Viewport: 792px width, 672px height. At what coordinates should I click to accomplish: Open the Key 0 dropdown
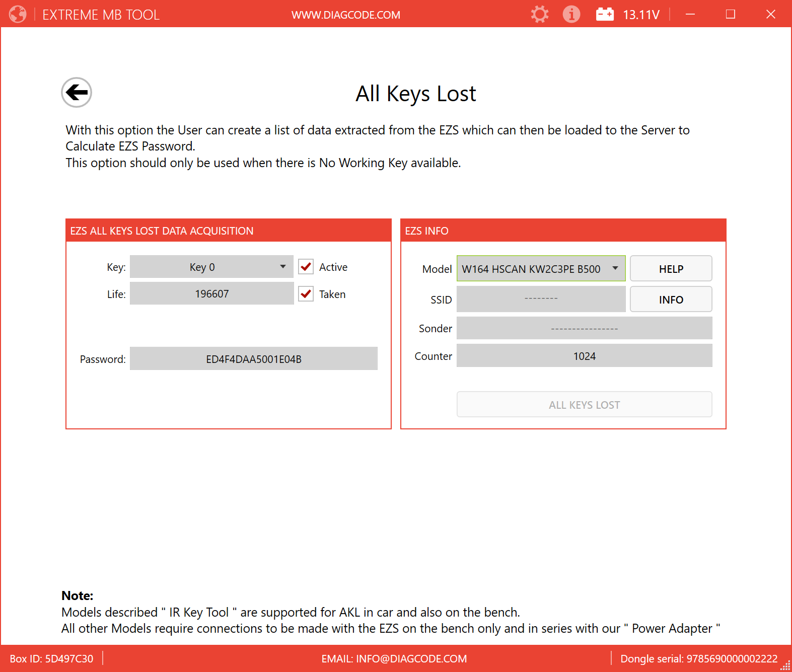tap(211, 267)
